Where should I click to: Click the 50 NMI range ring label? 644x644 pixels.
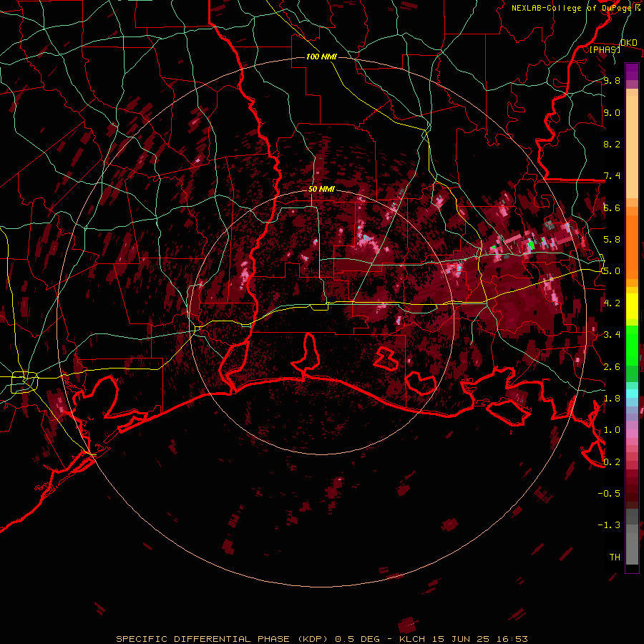point(321,190)
